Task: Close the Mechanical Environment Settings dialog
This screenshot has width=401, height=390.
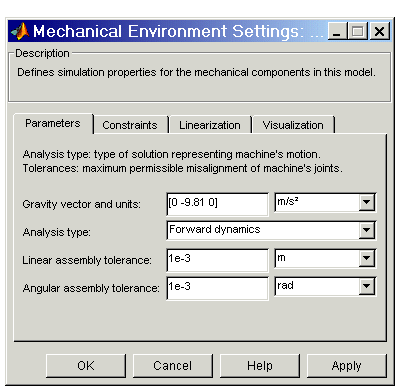Action: point(379,31)
